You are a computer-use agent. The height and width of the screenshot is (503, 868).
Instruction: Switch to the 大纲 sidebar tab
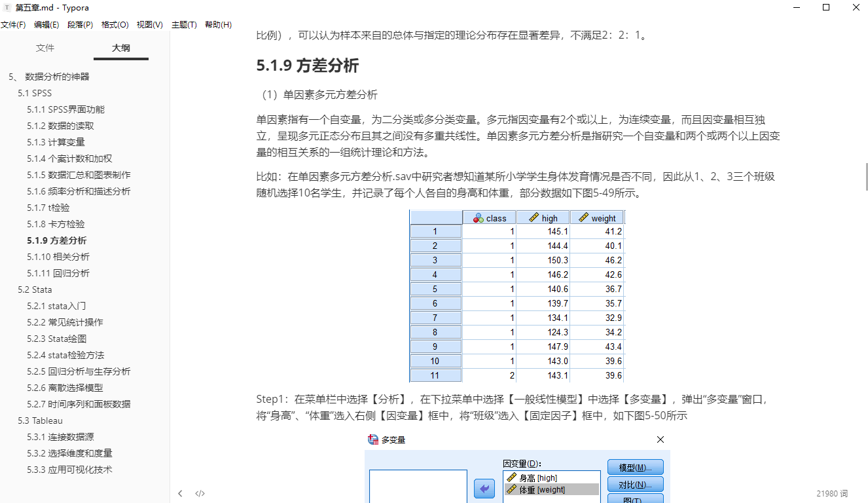point(120,48)
